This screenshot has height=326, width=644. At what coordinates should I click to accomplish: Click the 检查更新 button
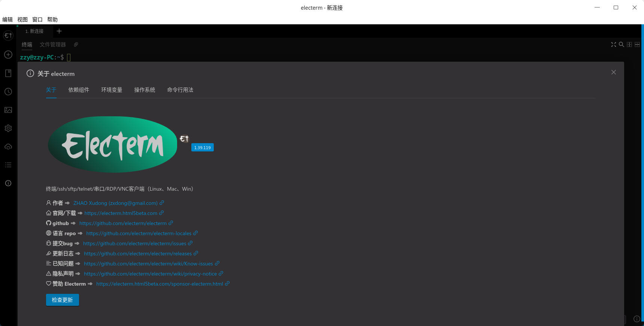click(x=63, y=300)
